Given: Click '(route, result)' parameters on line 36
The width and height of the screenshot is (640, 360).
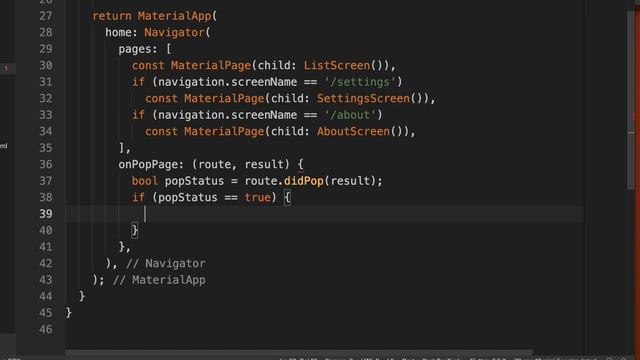Looking at the screenshot, I should click(241, 164).
